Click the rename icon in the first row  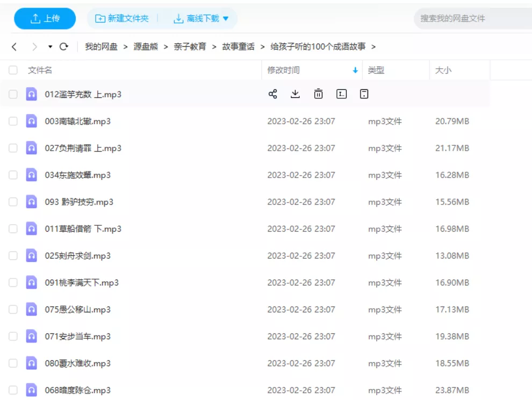[341, 94]
